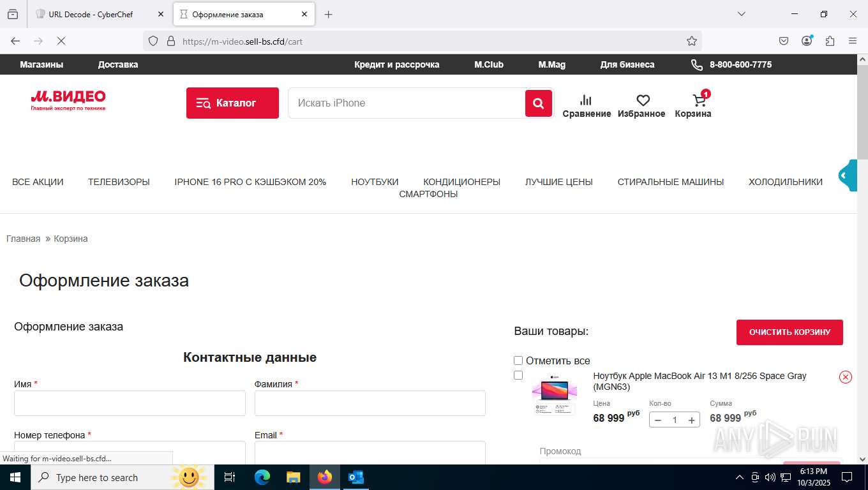Close the Оформление заказа tab
Screen dimensions: 868x490
pos(304,14)
